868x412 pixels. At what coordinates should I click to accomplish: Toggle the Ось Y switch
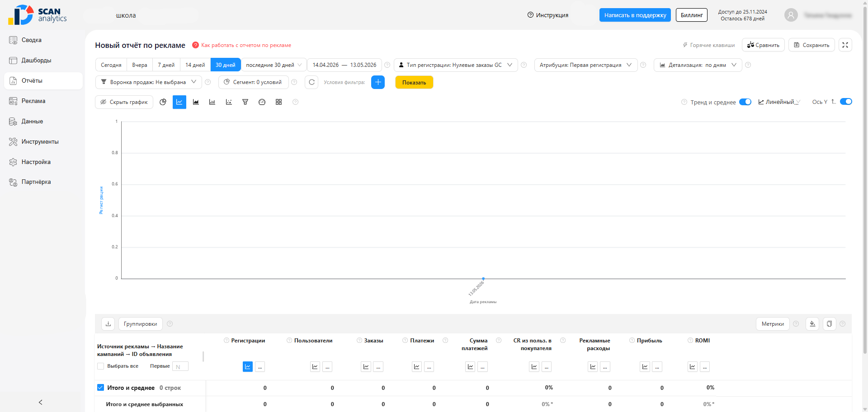pos(846,102)
